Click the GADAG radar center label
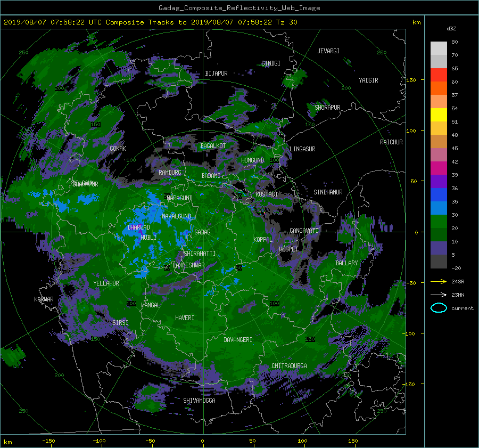Image resolution: width=479 pixels, height=448 pixels. click(x=202, y=232)
